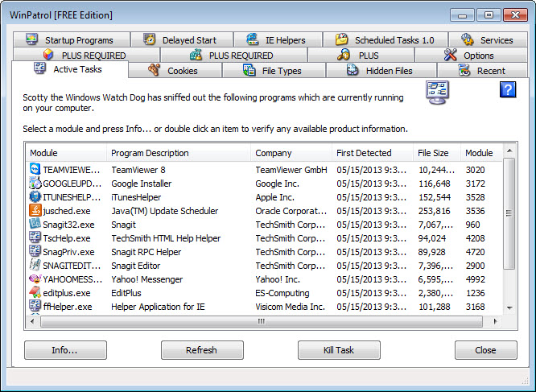
Task: Click the computer monitor icon beside help
Action: 437,93
